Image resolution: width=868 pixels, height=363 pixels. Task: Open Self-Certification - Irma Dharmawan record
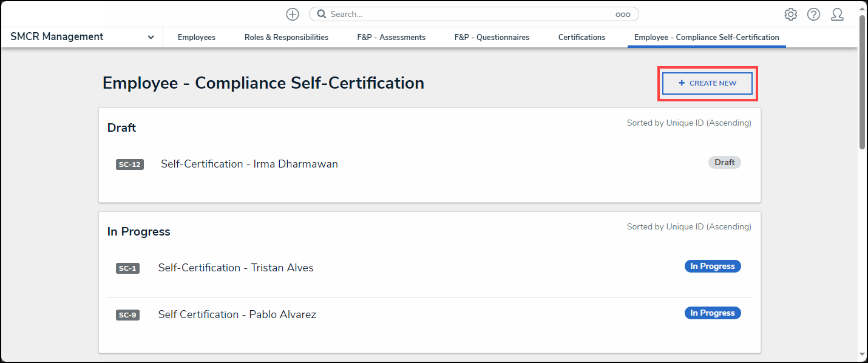[x=249, y=164]
